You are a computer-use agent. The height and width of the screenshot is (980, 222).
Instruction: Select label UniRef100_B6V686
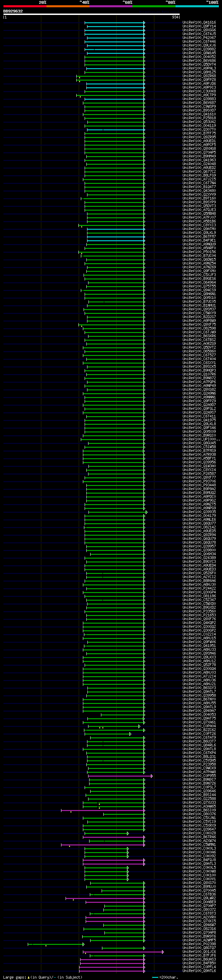click(x=199, y=61)
